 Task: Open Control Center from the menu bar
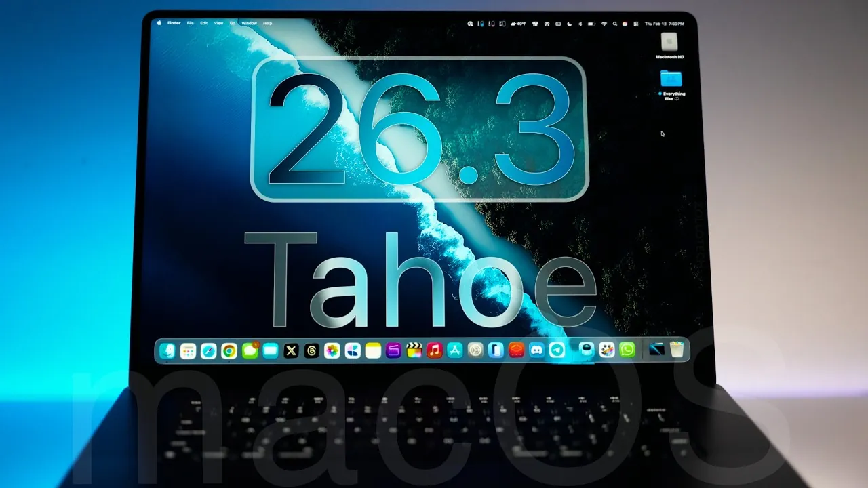635,22
